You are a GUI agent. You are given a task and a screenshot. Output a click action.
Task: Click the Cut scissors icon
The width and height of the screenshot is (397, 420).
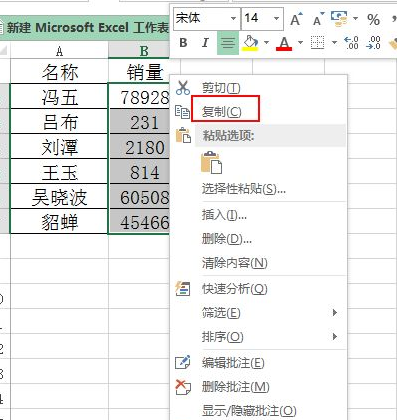[183, 87]
